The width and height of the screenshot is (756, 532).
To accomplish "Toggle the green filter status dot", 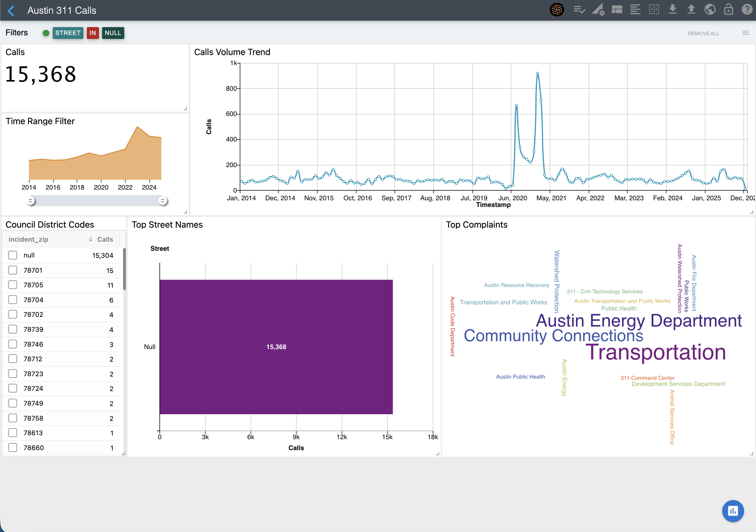I will tap(46, 33).
